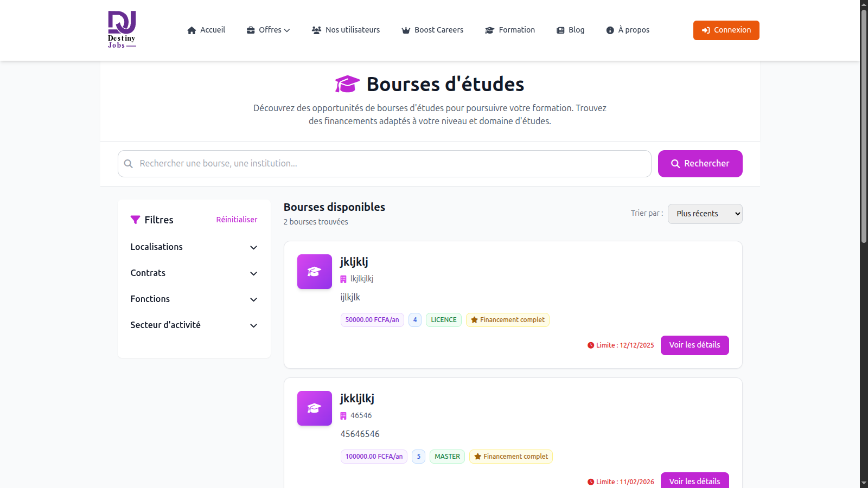Viewport: 868px width, 488px height.
Task: Open the Boost Careers page
Action: point(432,30)
